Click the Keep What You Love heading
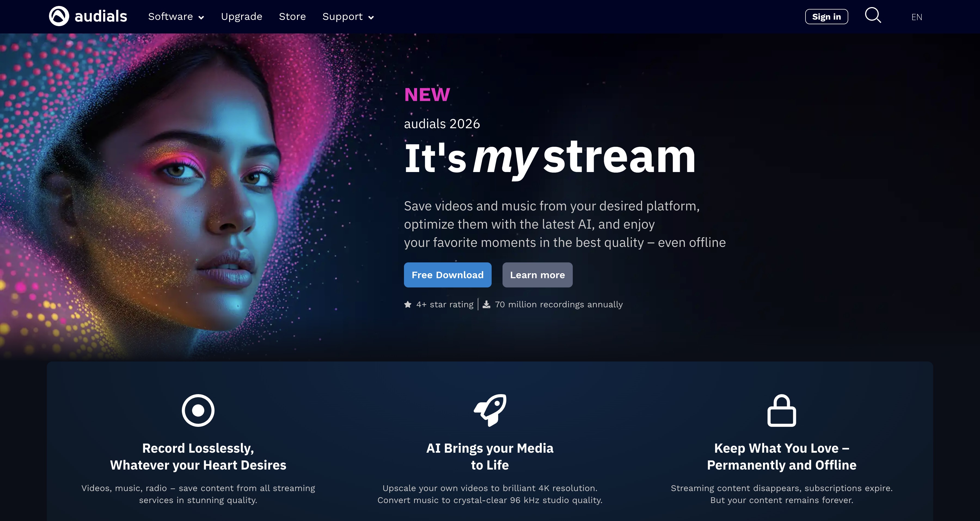 tap(781, 456)
